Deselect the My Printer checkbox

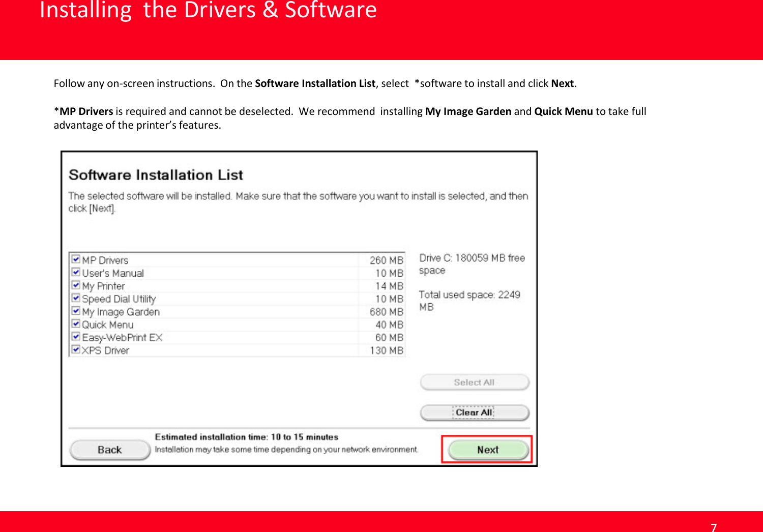(x=75, y=286)
